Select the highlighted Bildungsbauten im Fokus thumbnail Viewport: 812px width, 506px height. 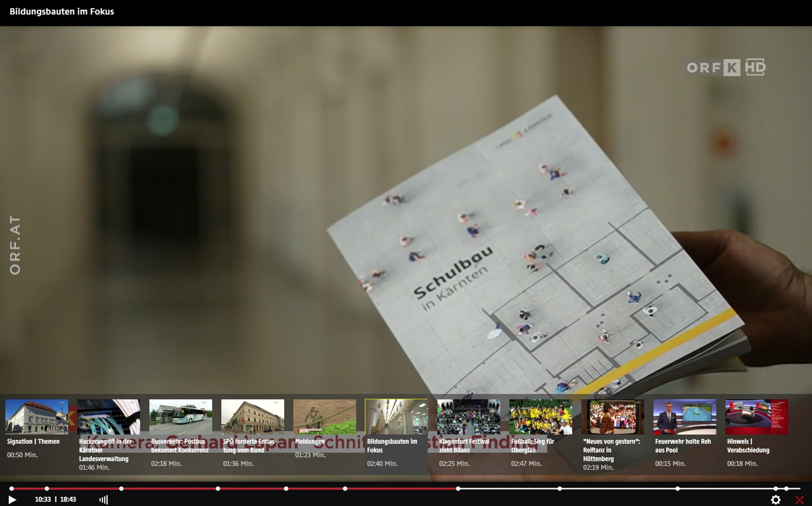coord(396,417)
